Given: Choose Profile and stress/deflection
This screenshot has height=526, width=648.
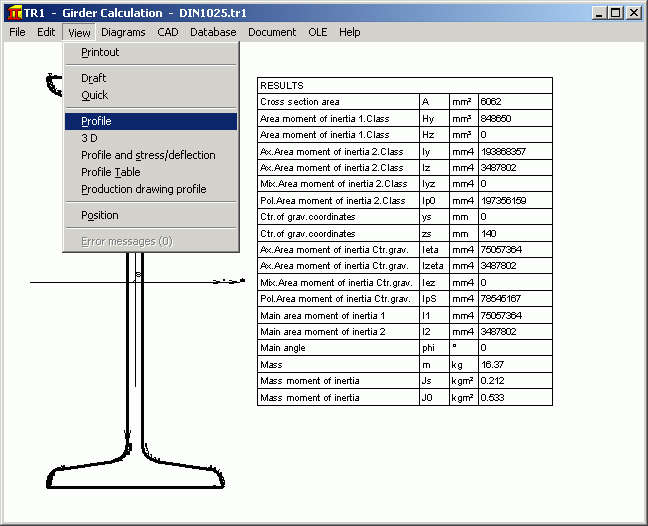Looking at the screenshot, I should (x=151, y=155).
